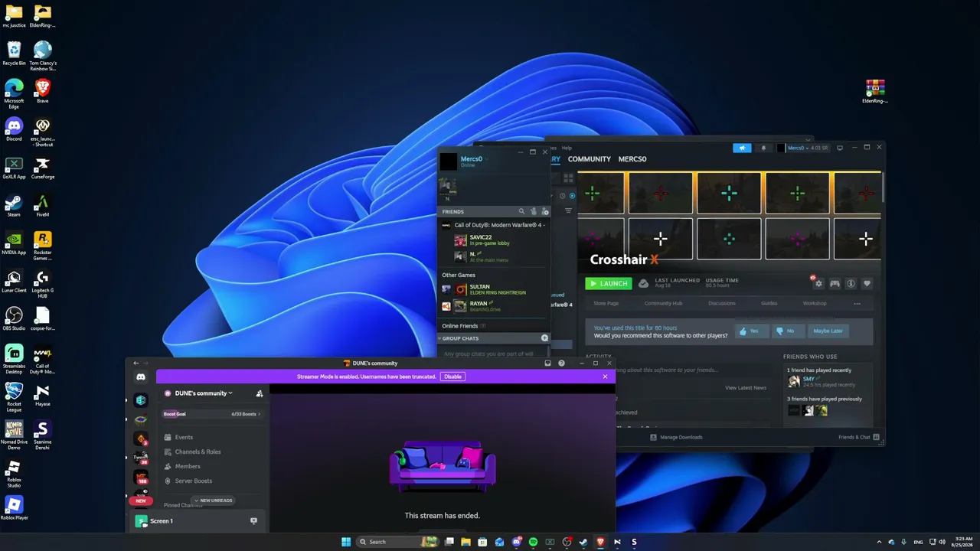Open the MERCS0 profile tab in Steam
The image size is (980, 551).
(632, 159)
